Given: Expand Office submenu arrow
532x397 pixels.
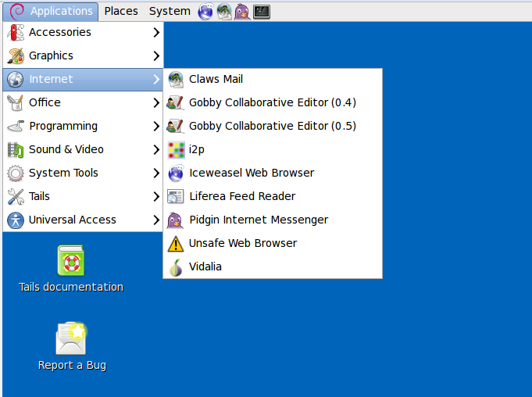Looking at the screenshot, I should (x=156, y=102).
